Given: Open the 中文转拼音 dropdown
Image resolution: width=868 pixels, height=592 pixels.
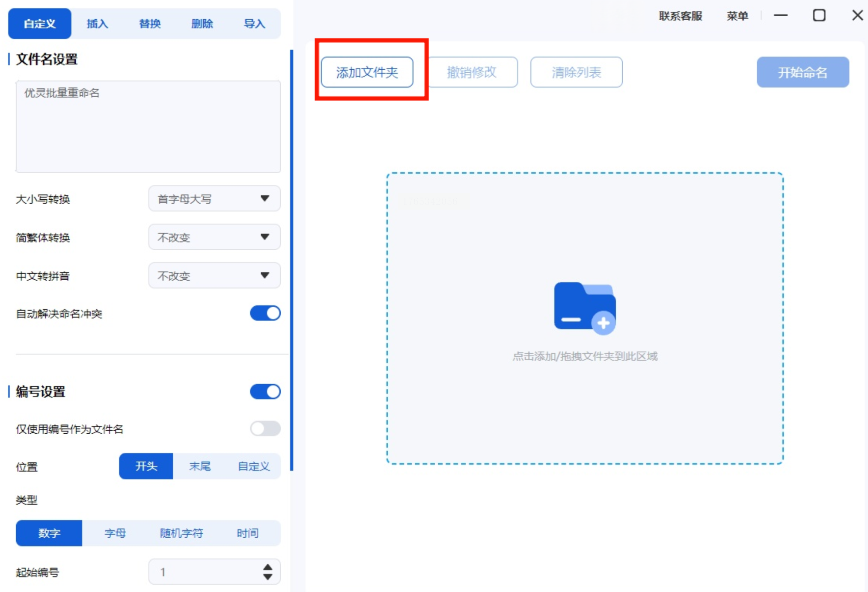Looking at the screenshot, I should (214, 275).
